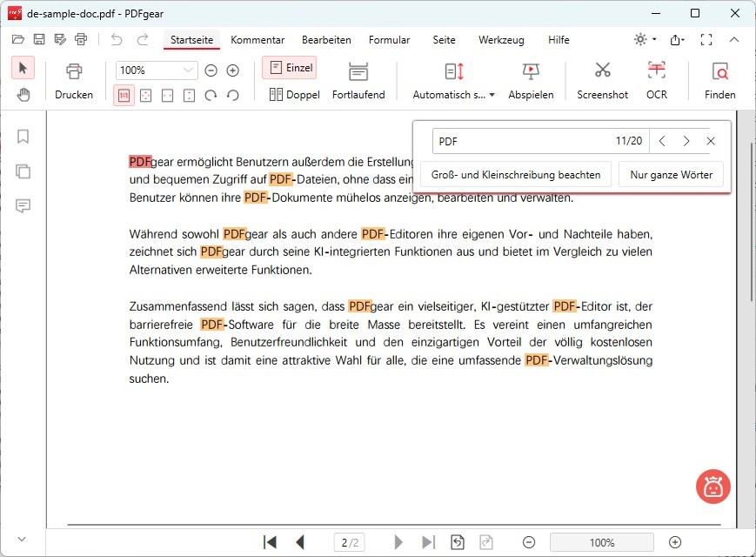Switch to Doppel double page view
Viewport: 756px width, 557px height.
point(295,95)
